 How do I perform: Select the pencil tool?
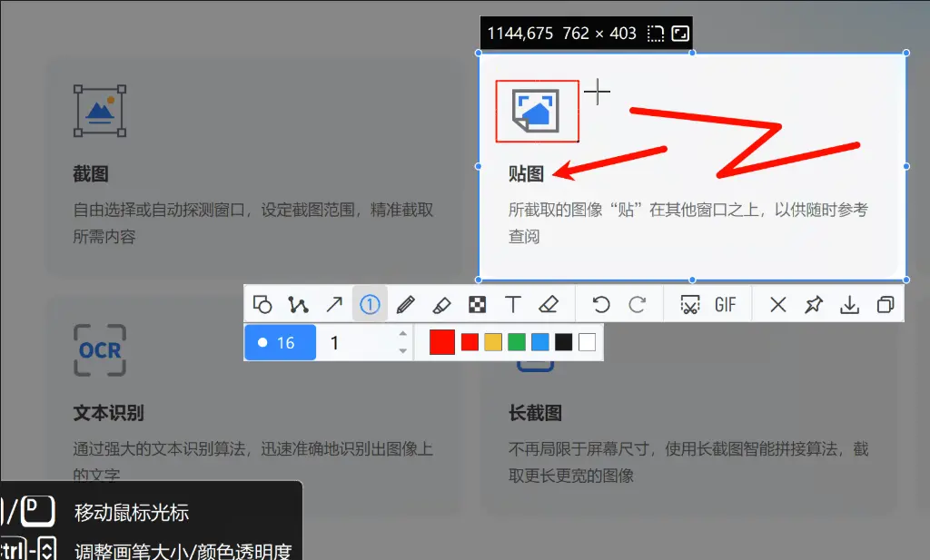pos(406,304)
